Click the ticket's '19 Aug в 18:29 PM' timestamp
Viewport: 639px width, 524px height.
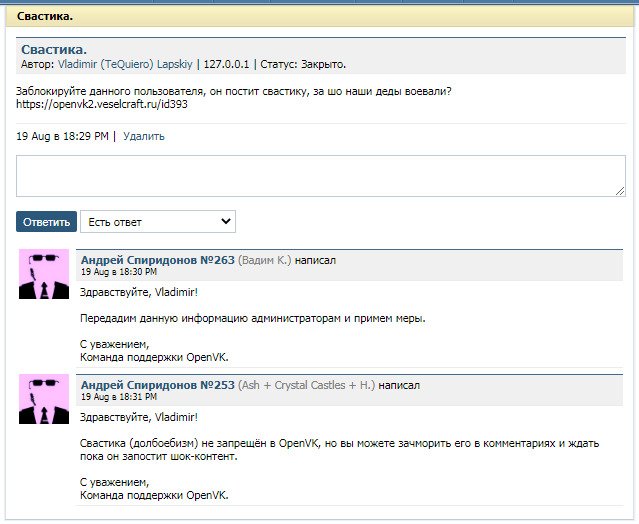(x=62, y=136)
